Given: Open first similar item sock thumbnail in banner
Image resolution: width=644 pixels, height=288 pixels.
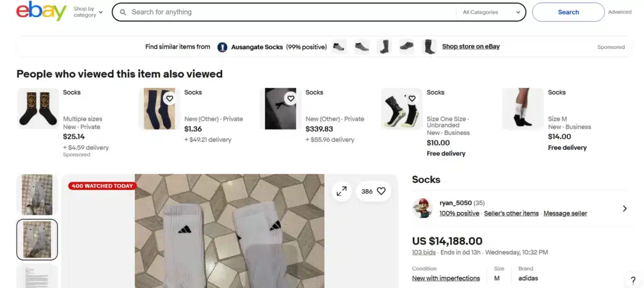Looking at the screenshot, I should pyautogui.click(x=338, y=47).
